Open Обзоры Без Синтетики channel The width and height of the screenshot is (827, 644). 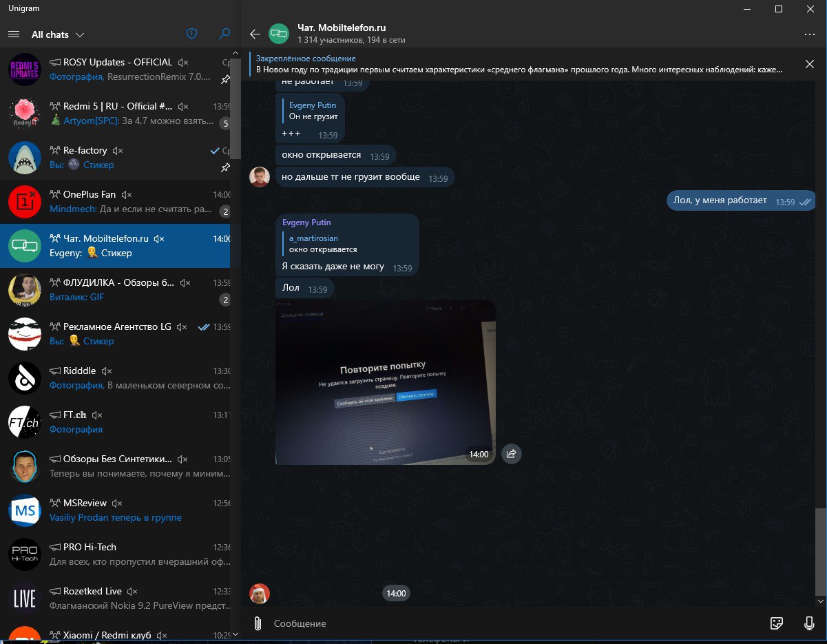click(116, 466)
